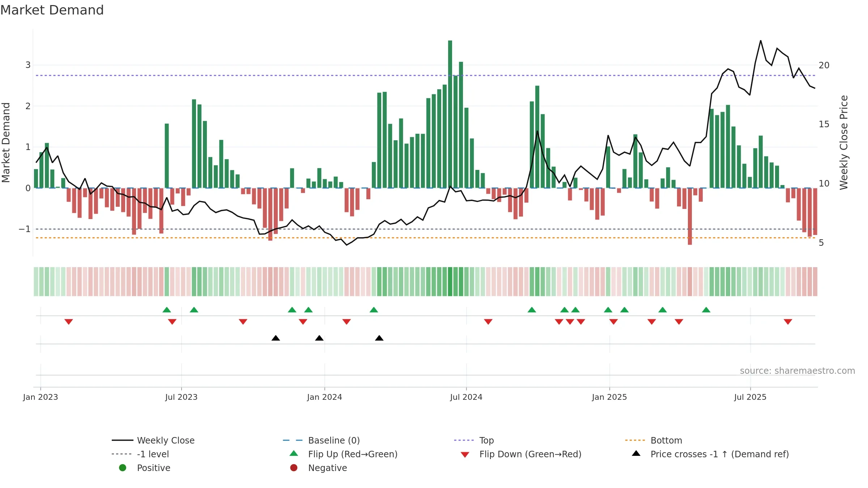Click the earliest green flip-up triangle

click(x=167, y=310)
